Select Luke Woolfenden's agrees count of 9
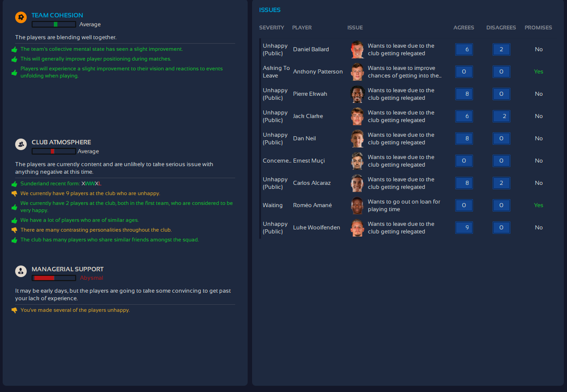 pos(464,228)
